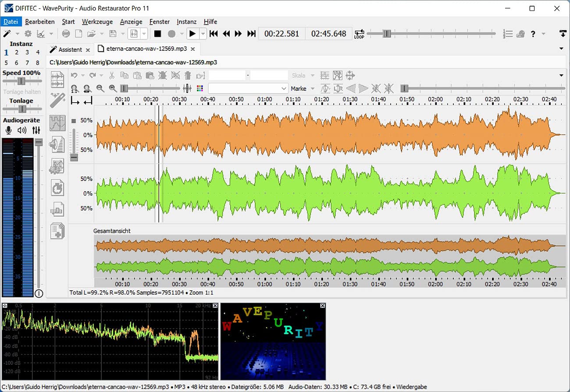570x392 pixels.
Task: Select instance 3 in the Instanz panel
Action: (27, 52)
